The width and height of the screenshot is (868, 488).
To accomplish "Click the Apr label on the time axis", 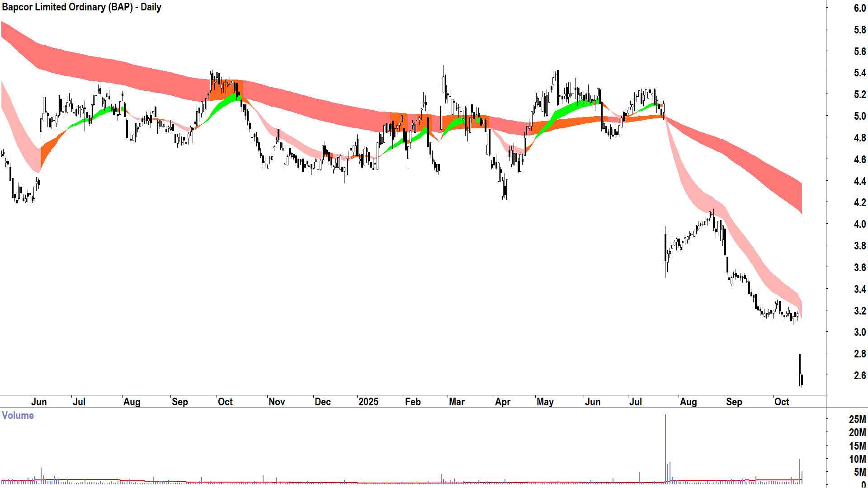I will tap(503, 402).
